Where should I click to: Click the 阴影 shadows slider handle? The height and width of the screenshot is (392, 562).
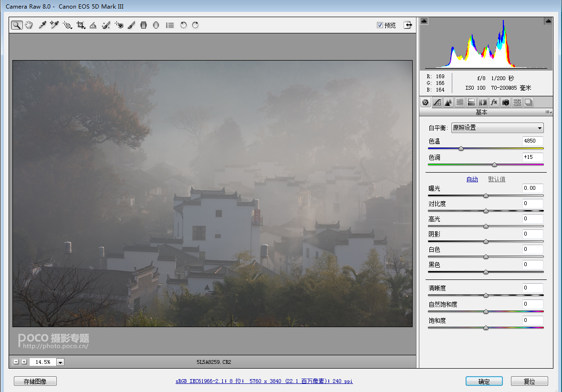pyautogui.click(x=486, y=241)
